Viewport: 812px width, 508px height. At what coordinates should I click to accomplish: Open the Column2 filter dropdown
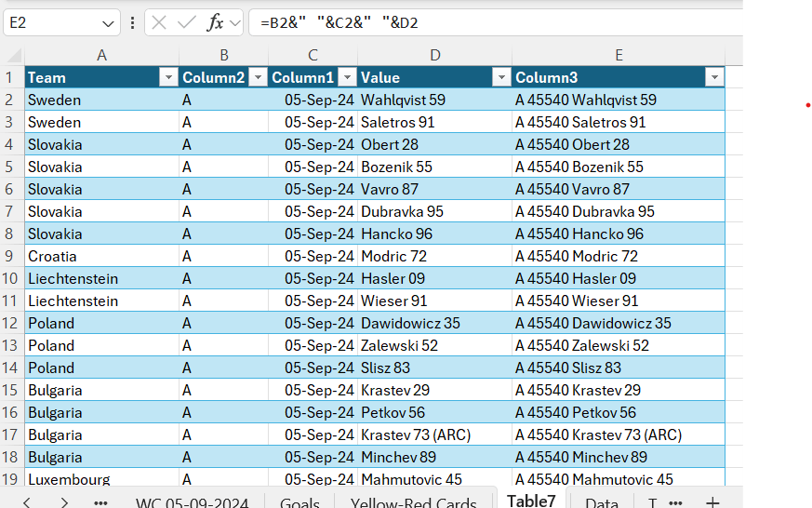(x=258, y=77)
